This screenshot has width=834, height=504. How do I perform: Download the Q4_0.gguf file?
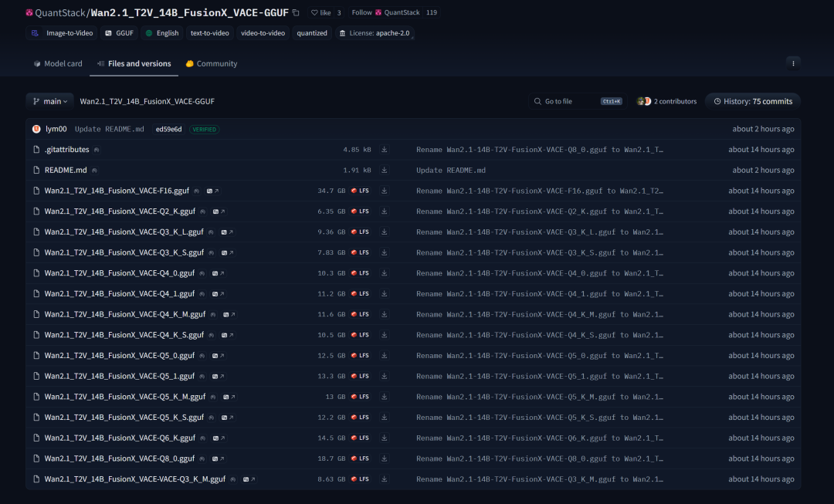point(384,273)
